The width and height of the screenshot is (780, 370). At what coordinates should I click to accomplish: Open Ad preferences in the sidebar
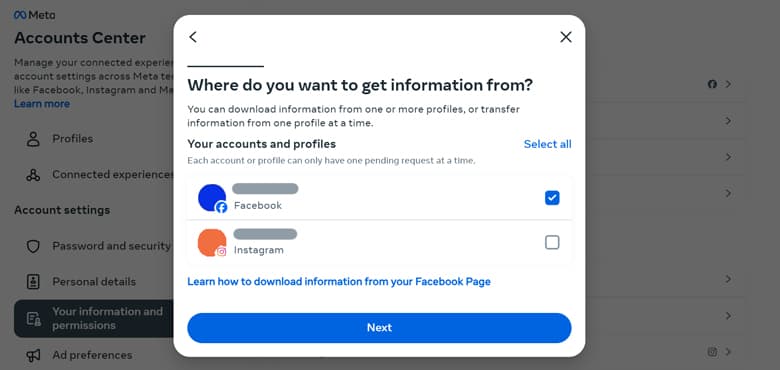(94, 355)
